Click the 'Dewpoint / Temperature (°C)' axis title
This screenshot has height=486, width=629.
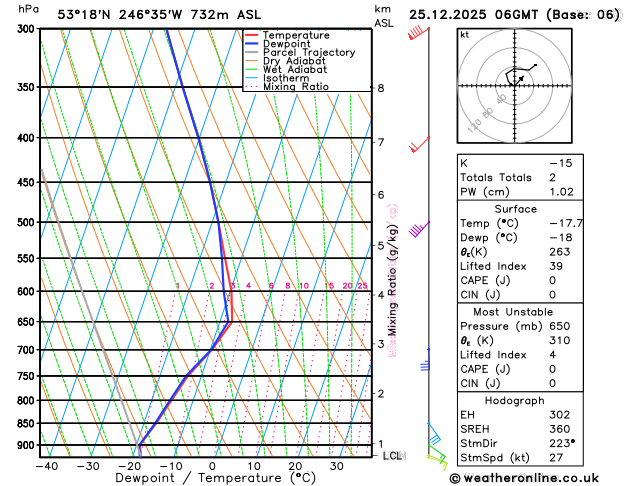(215, 478)
